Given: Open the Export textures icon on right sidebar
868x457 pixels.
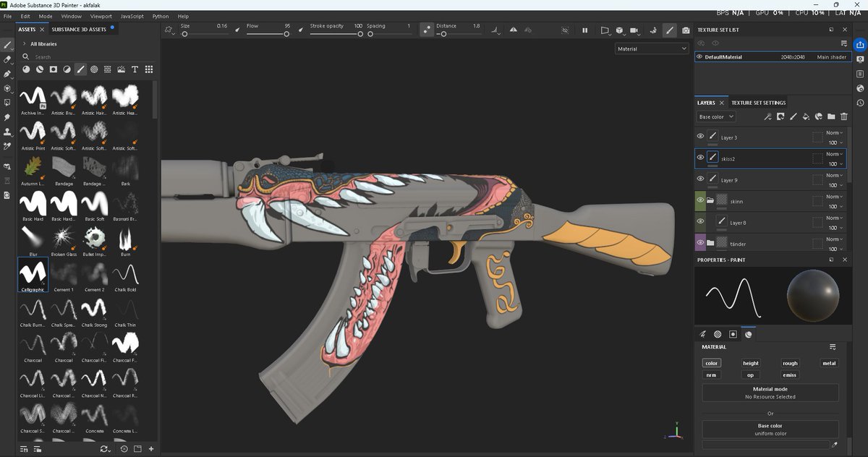Looking at the screenshot, I should point(860,45).
